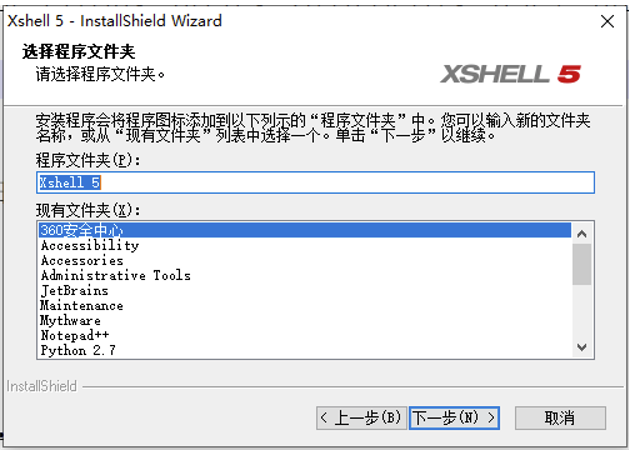The height and width of the screenshot is (453, 629).
Task: Choose Mythware in the folder list
Action: [x=305, y=320]
